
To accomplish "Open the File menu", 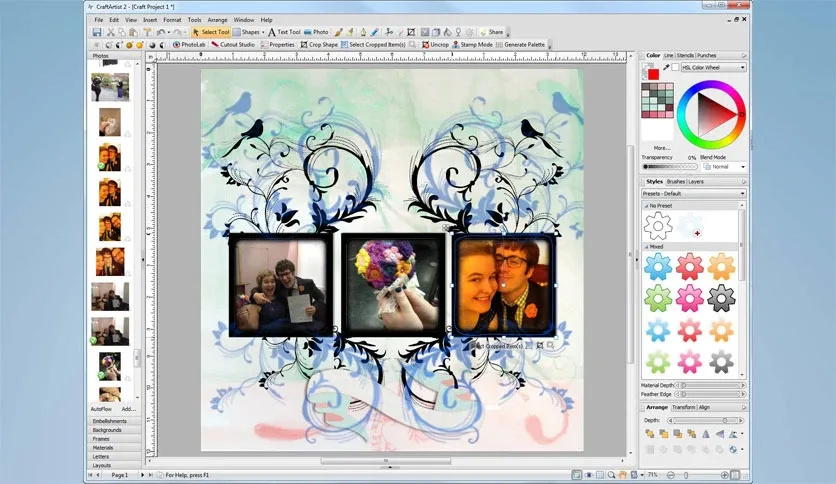I will click(x=99, y=20).
